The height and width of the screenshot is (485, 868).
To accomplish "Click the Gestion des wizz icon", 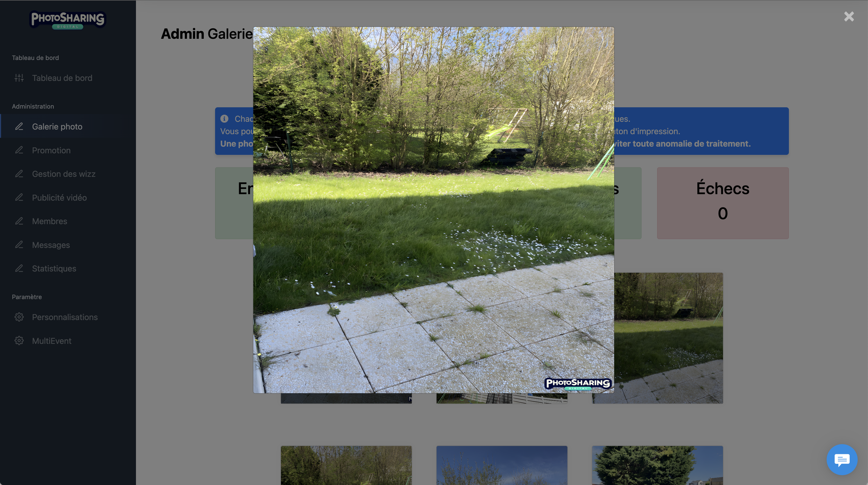I will pos(19,173).
